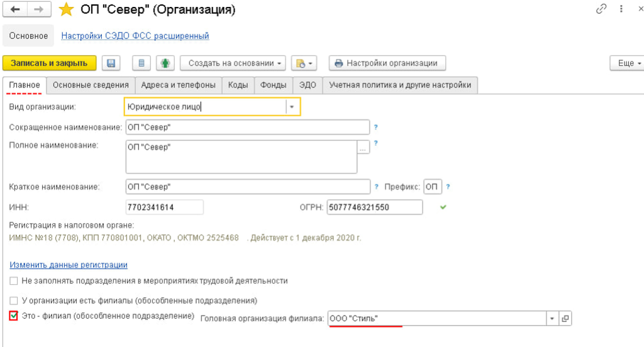Switch to the Адреса и телефоны tab

coord(178,85)
